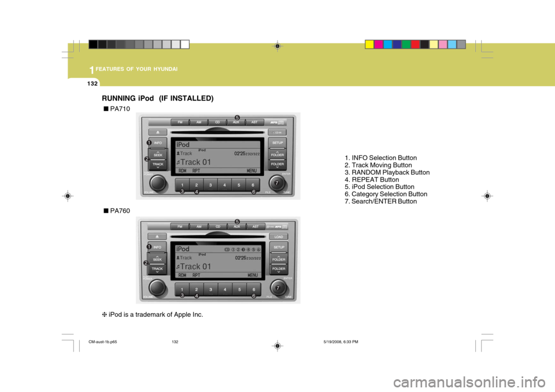Click "6. Category Selection Button" in the legend
Image resolution: width=555 pixels, height=392 pixels.
tap(386, 194)
